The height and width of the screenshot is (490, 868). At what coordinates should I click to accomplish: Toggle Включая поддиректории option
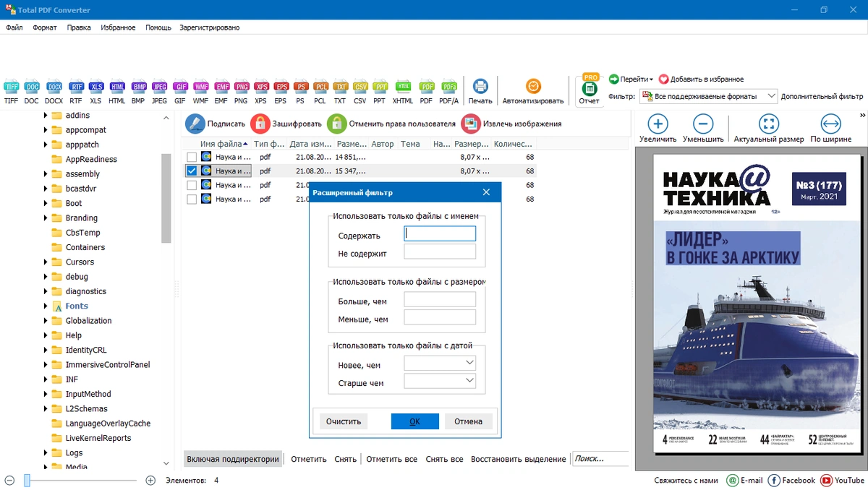point(233,459)
